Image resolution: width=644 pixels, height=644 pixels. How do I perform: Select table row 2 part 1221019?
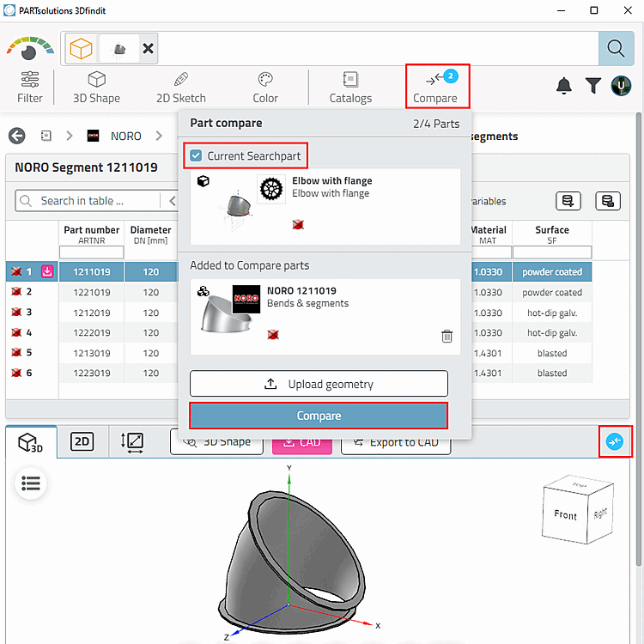pyautogui.click(x=92, y=292)
